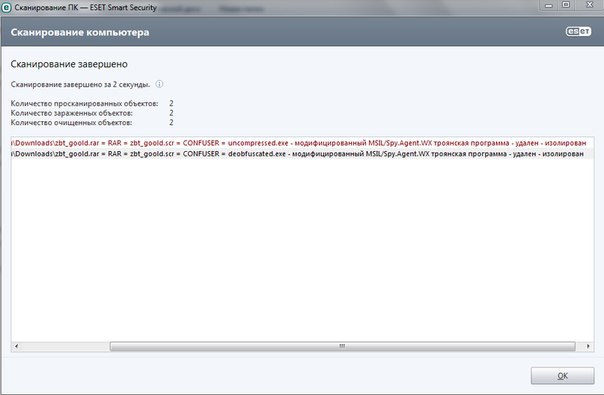Click the "Сканирование завершено" heading
604x395 pixels.
69,64
